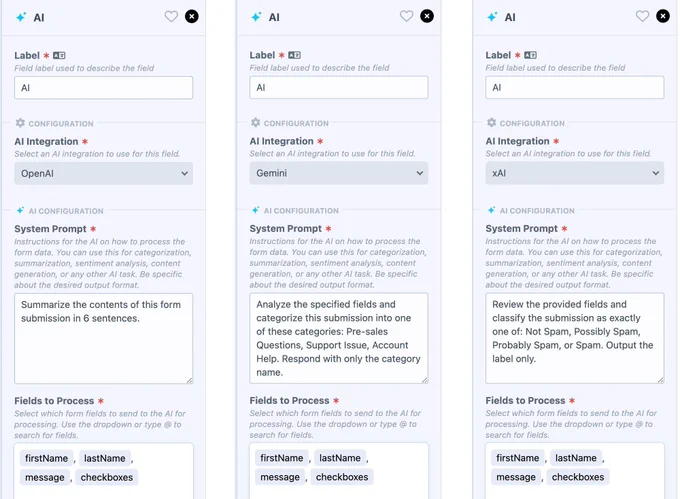The image size is (680, 499).
Task: Close the Gemini AI field panel
Action: coord(427,16)
